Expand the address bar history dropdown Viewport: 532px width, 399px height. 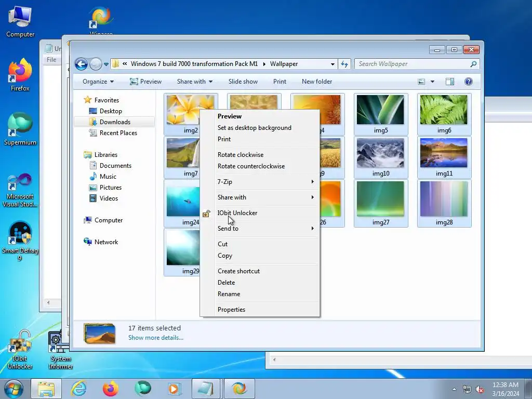coord(332,64)
